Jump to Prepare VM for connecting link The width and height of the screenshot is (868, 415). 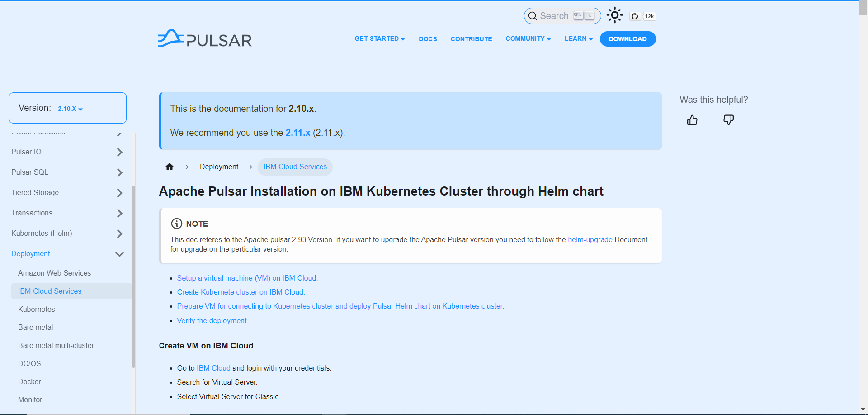click(x=340, y=306)
